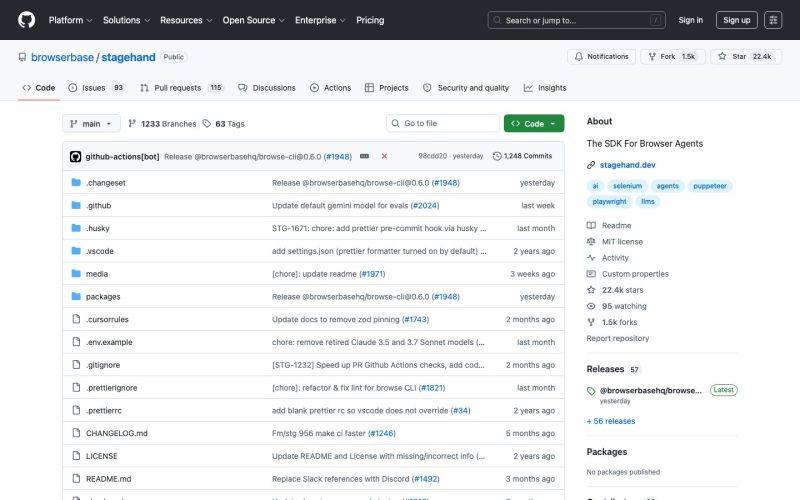Open the + 56 releases link
Viewport: 800px width, 500px height.
(611, 421)
